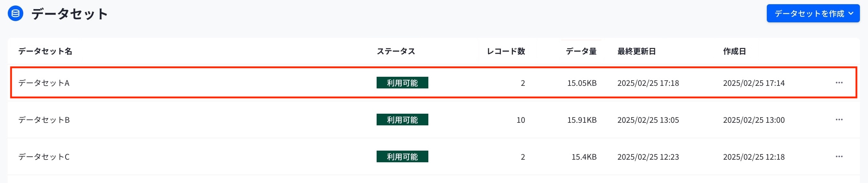This screenshot has height=183, width=868.
Task: Sort by the 作成日 column header
Action: (x=734, y=51)
